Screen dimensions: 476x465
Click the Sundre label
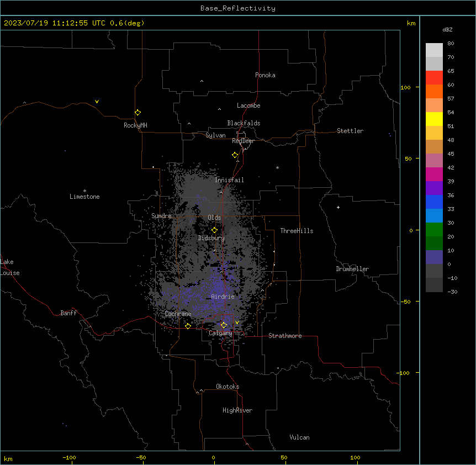161,216
